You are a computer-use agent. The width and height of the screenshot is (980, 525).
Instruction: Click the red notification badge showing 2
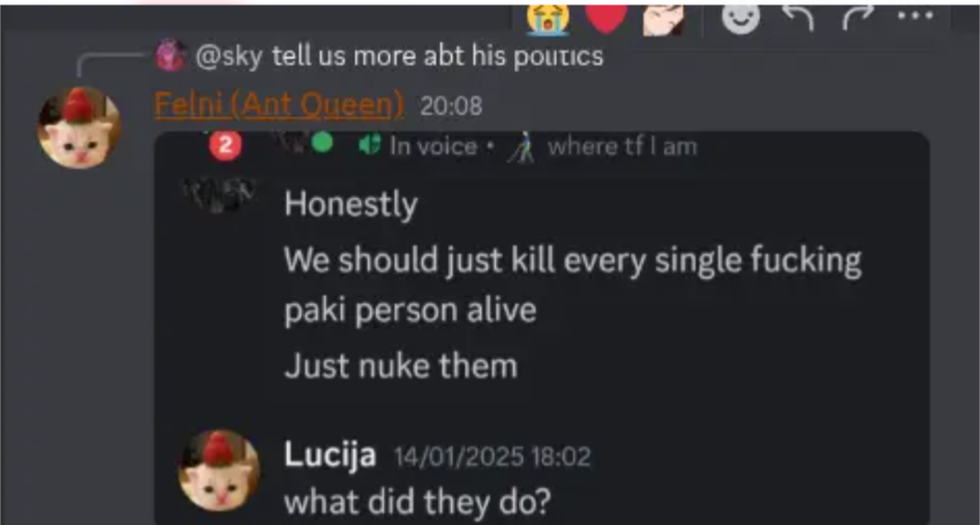point(225,147)
